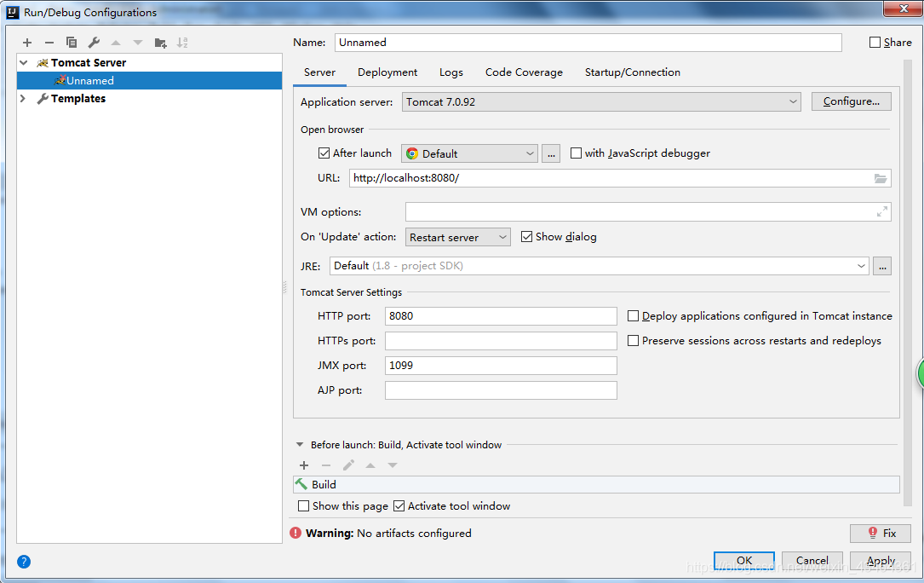Image resolution: width=924 pixels, height=583 pixels.
Task: Click the vertical scrollbar on the right
Action: pos(908,283)
